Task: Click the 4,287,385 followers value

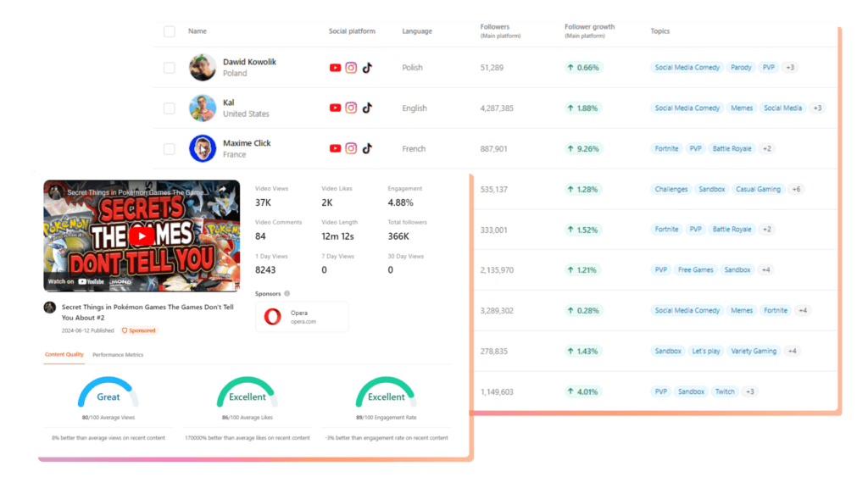Action: click(x=497, y=108)
